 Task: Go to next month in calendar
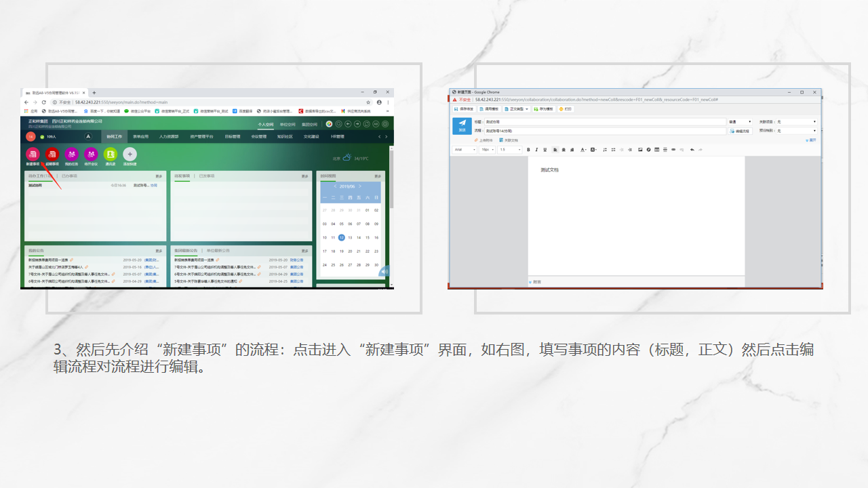pyautogui.click(x=360, y=186)
